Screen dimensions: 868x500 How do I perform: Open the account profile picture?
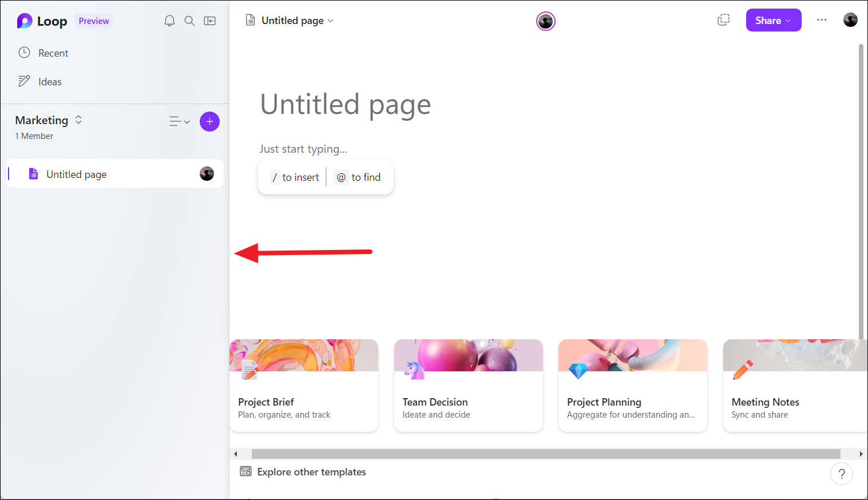coord(850,20)
